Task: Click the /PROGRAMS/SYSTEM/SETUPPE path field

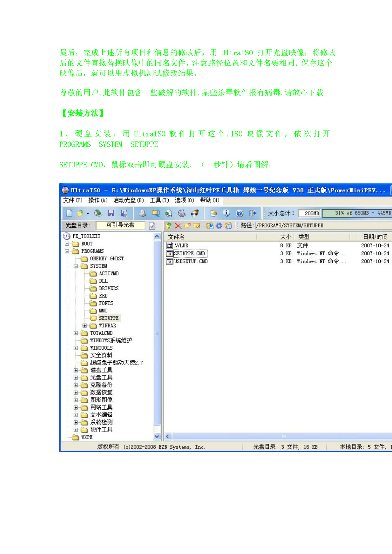Action: [x=324, y=226]
